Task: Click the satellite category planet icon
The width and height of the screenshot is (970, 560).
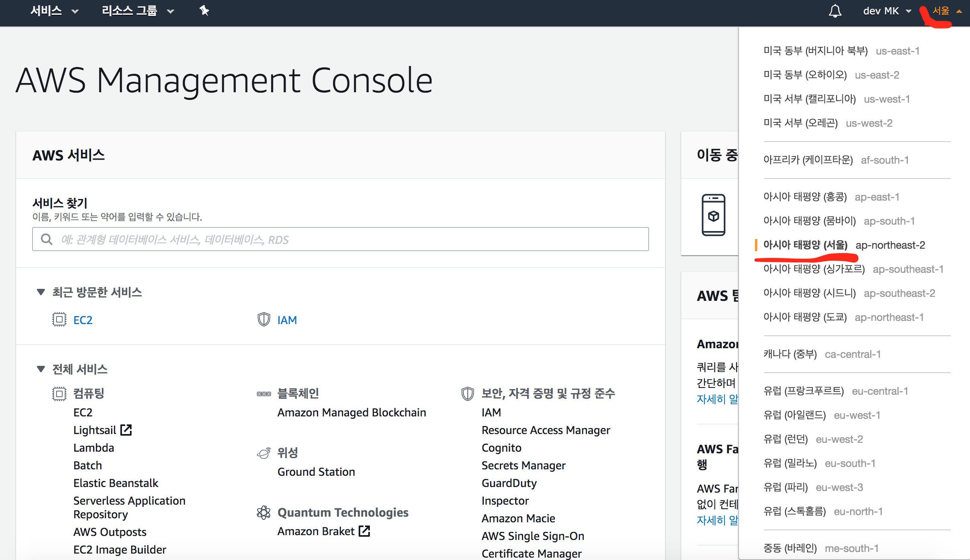Action: coord(264,453)
